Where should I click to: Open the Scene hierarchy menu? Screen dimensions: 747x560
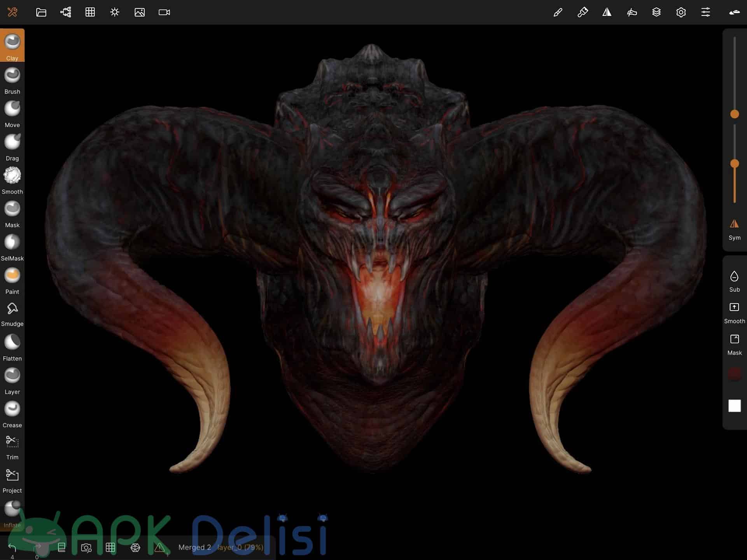coord(66,12)
